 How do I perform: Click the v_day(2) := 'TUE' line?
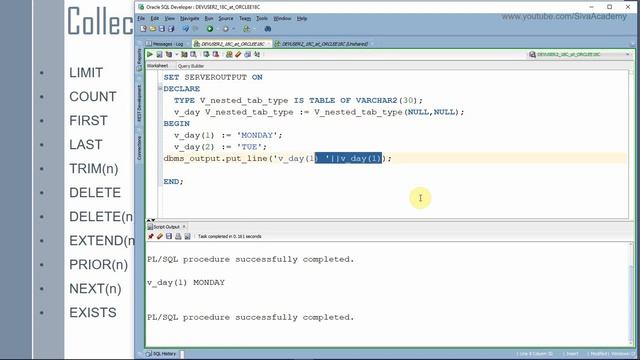220,147
